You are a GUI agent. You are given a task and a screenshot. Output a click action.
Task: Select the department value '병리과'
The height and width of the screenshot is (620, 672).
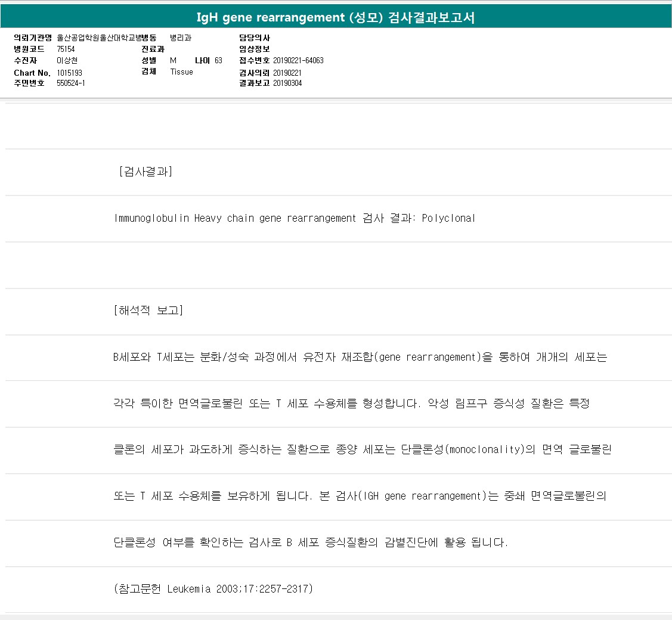181,38
